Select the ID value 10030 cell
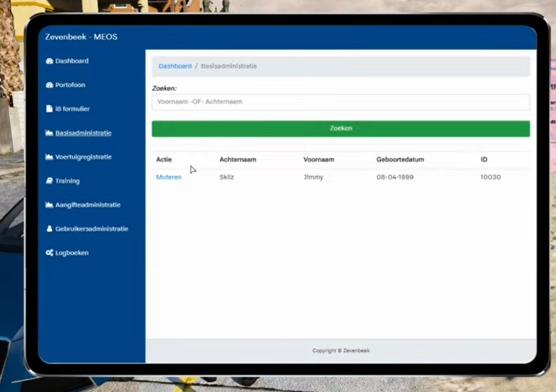The width and height of the screenshot is (556, 392). pyautogui.click(x=490, y=177)
